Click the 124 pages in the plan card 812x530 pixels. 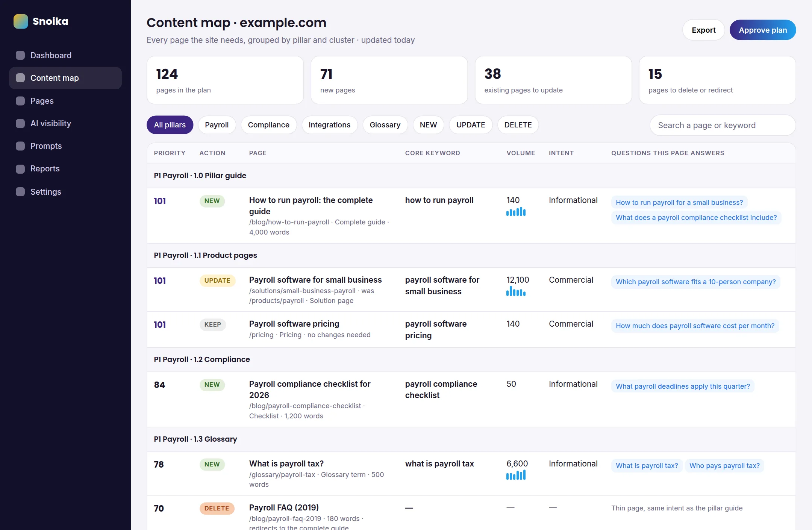click(x=225, y=80)
